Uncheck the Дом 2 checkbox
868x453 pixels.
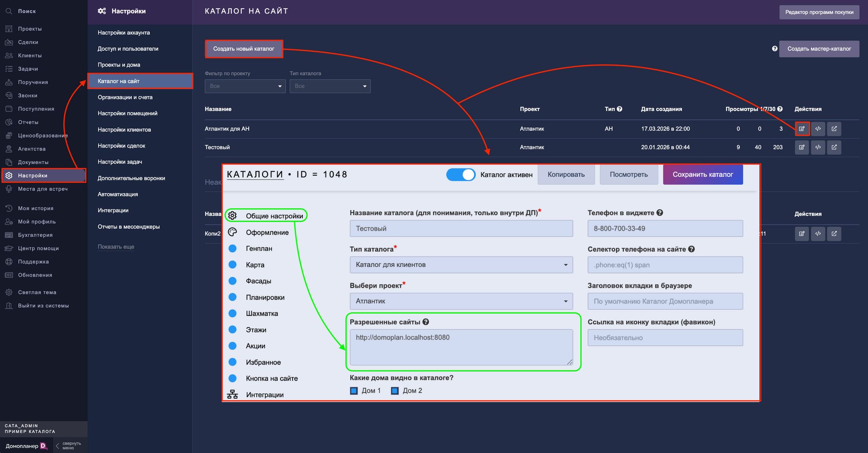pos(395,391)
